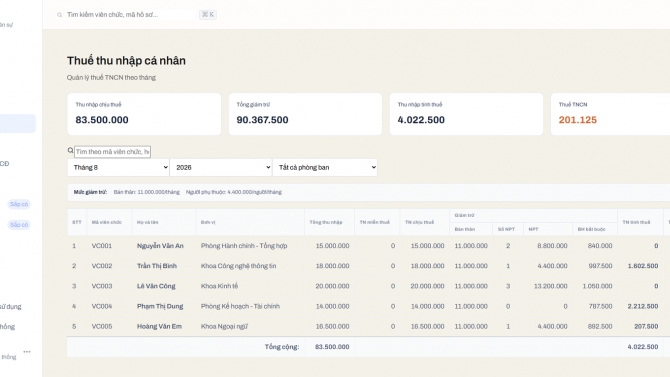
Task: Select employee Trần Thị Bình
Action: 156,266
